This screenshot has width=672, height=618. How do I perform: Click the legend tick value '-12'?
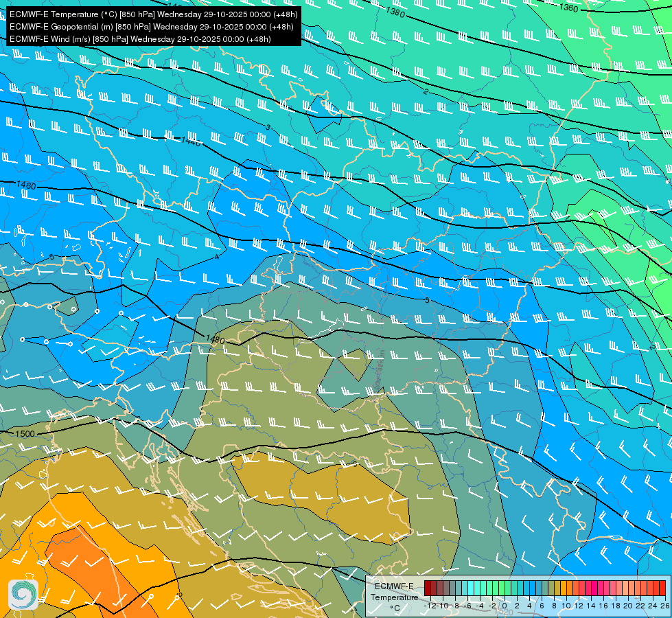pos(430,606)
